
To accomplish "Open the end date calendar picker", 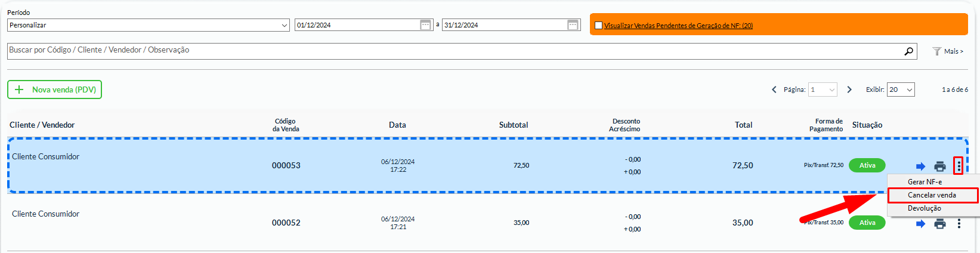I will point(573,25).
